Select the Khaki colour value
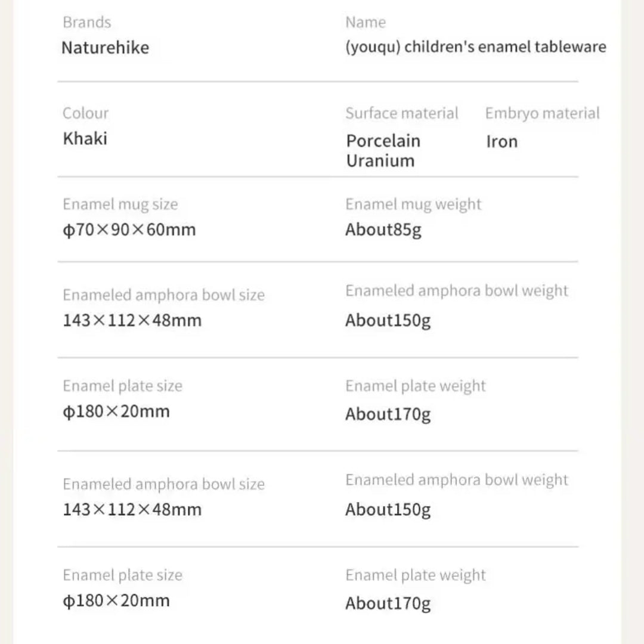 click(85, 139)
